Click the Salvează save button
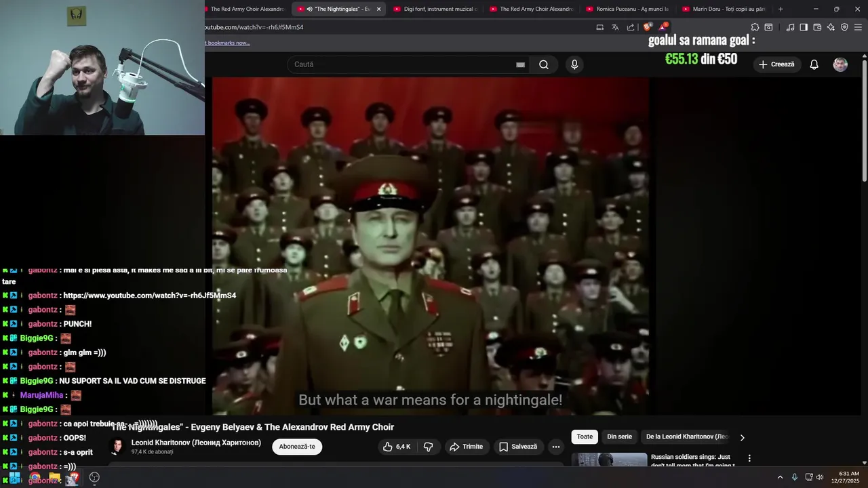The height and width of the screenshot is (488, 868). point(518,447)
